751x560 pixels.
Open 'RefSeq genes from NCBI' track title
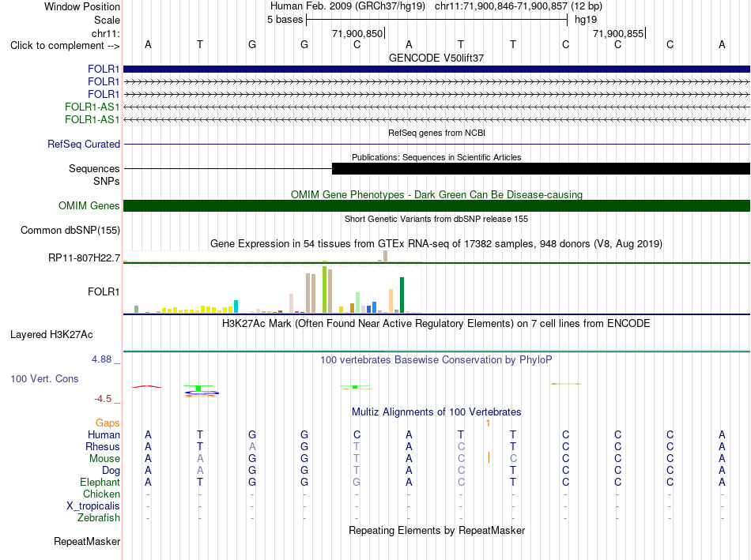coord(436,133)
